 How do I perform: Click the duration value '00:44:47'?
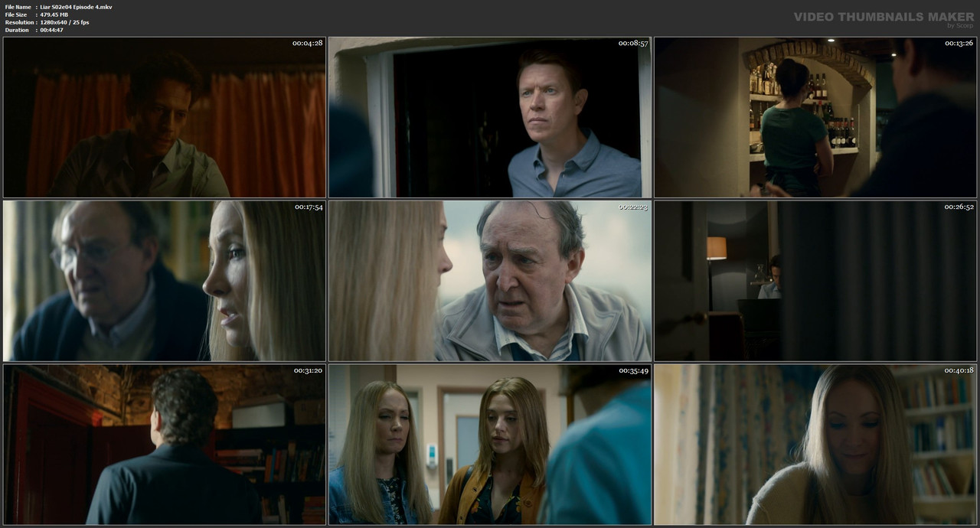coord(53,30)
